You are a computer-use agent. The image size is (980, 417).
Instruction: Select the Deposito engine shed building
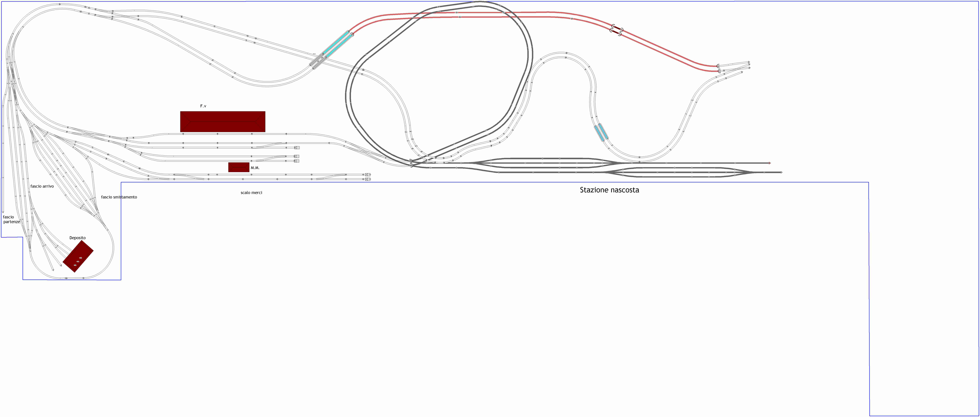coord(78,256)
